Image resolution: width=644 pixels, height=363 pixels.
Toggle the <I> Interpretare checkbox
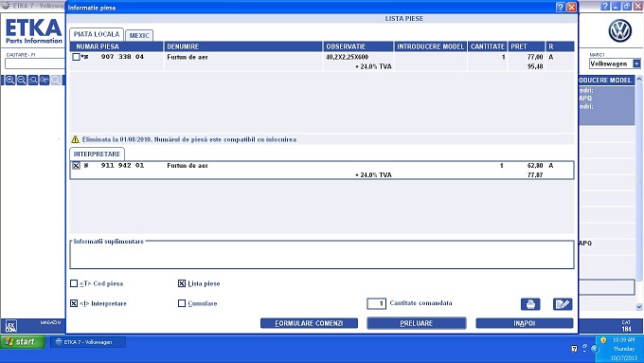click(x=74, y=303)
